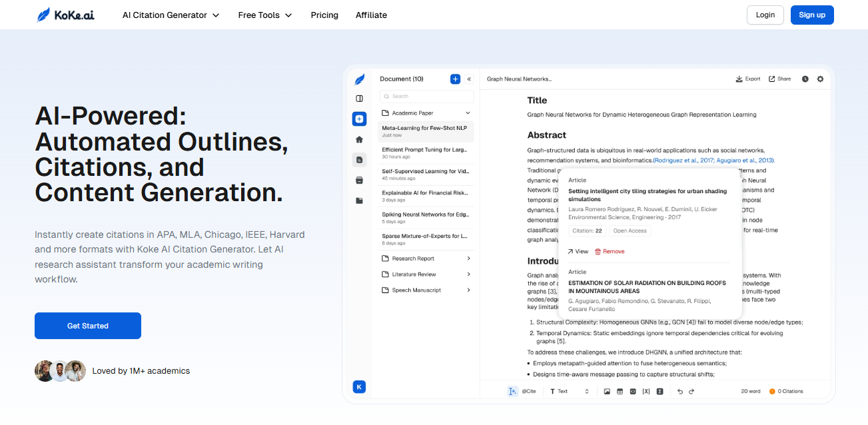Viewport: 868px width, 425px height.
Task: Click the blue plus icon in the sidebar rail
Action: click(x=360, y=119)
